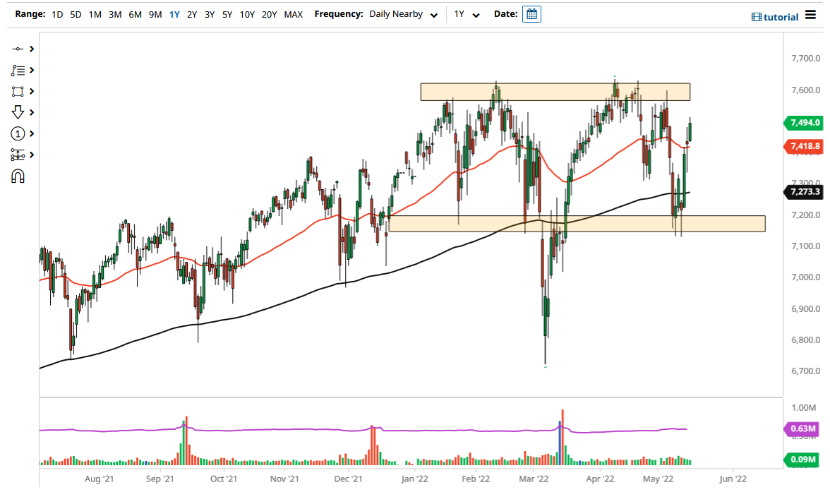Set range to 5Y

pyautogui.click(x=227, y=15)
